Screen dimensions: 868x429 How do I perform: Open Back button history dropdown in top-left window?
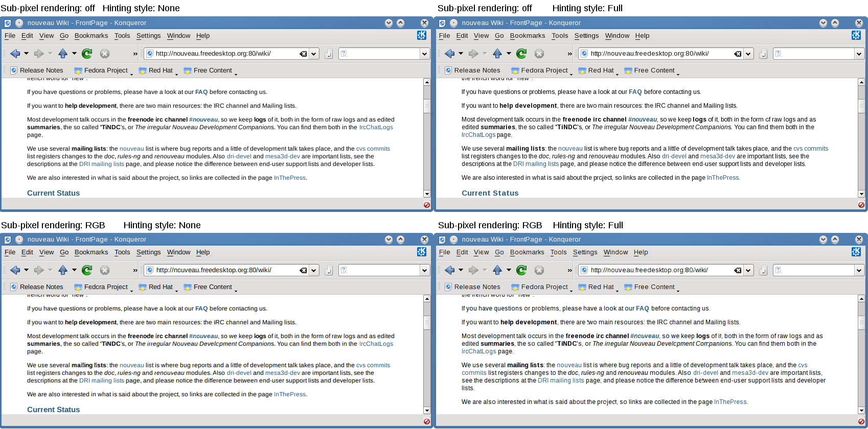[27, 54]
